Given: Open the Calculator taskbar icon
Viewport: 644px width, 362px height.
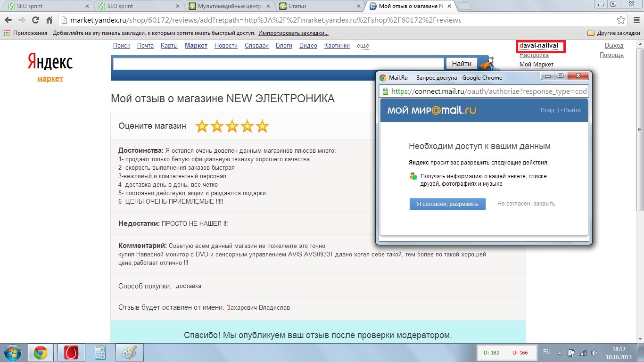Looking at the screenshot, I should coord(100,353).
